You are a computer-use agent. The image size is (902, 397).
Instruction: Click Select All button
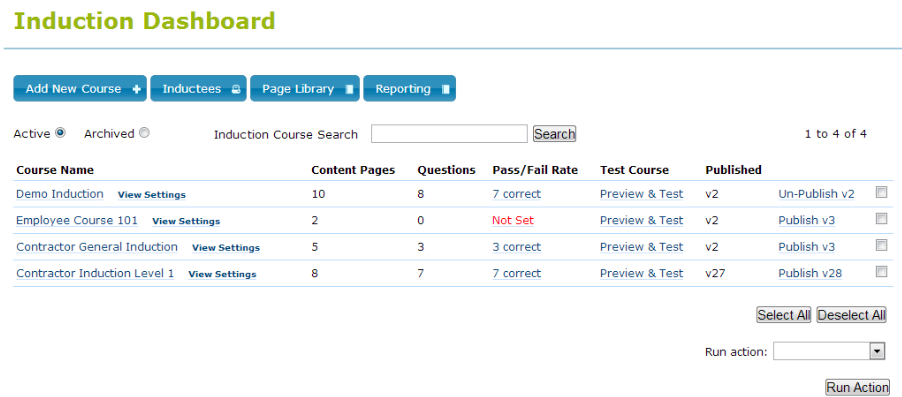point(783,315)
